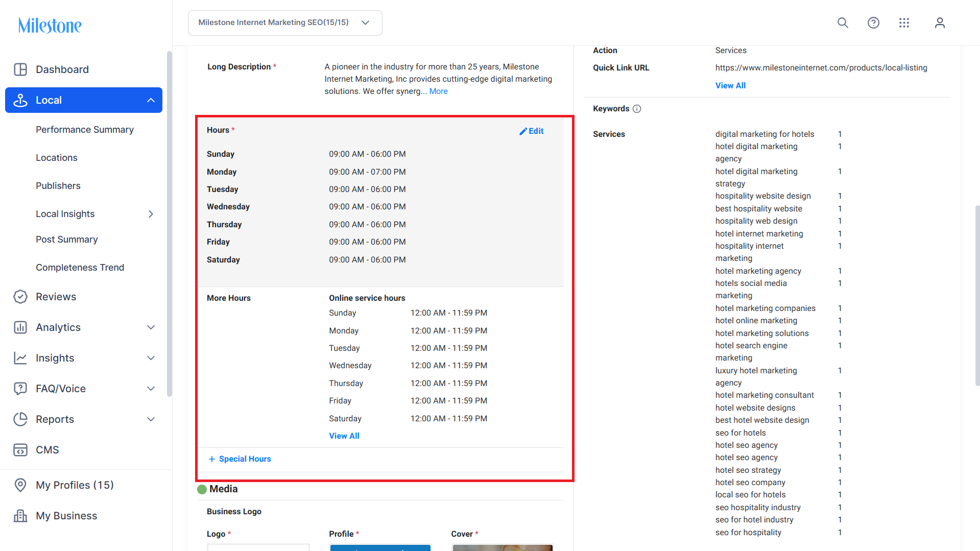Click Saturday online hours 12:00 AM - 11:59 PM
Screen dimensions: 980x551
point(449,419)
